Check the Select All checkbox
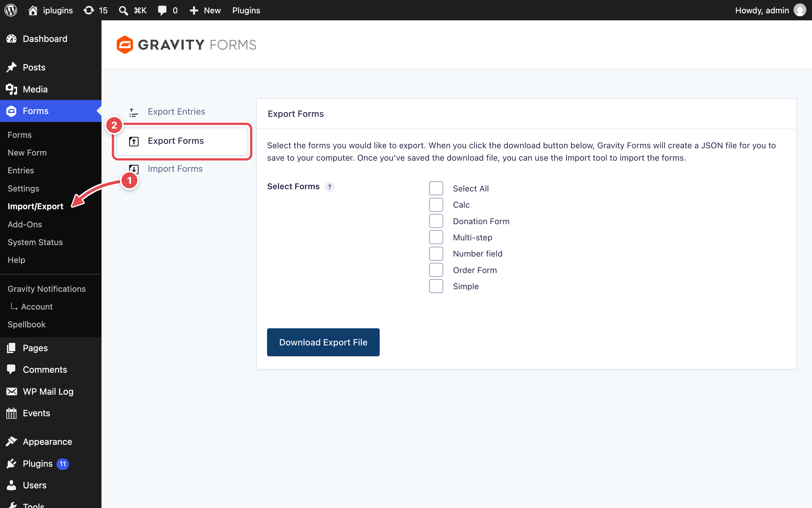 pos(436,189)
